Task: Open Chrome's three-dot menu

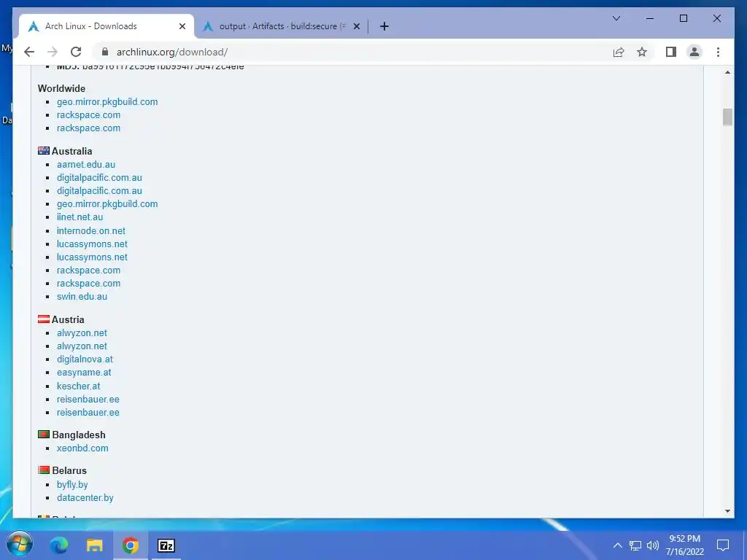Action: click(x=718, y=52)
